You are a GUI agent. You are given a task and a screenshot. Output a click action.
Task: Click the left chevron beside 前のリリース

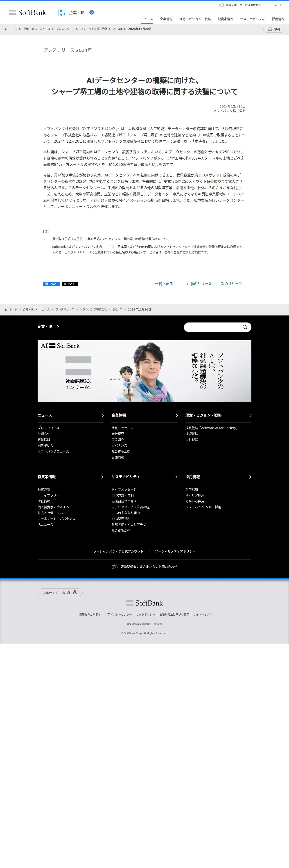coord(187,284)
